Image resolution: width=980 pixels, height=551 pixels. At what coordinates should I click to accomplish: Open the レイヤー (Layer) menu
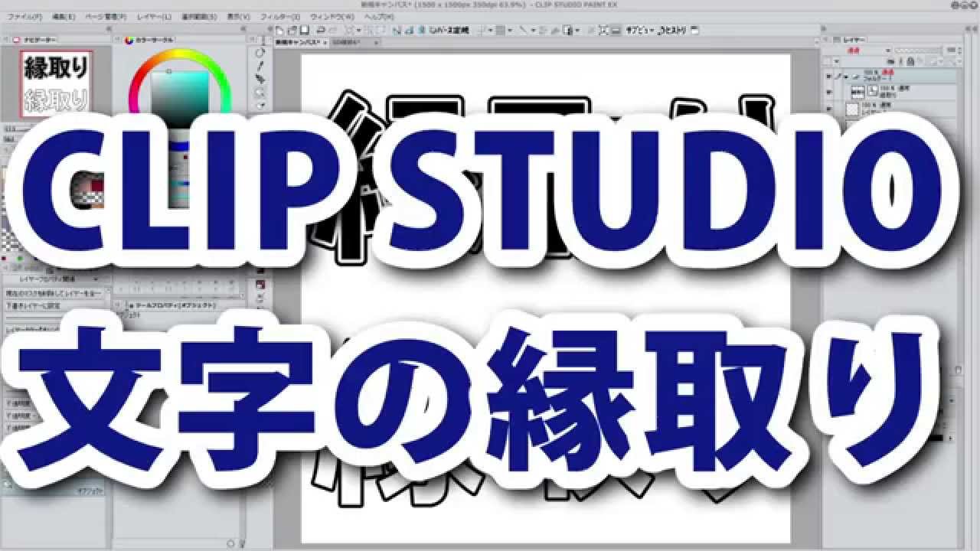pos(154,16)
